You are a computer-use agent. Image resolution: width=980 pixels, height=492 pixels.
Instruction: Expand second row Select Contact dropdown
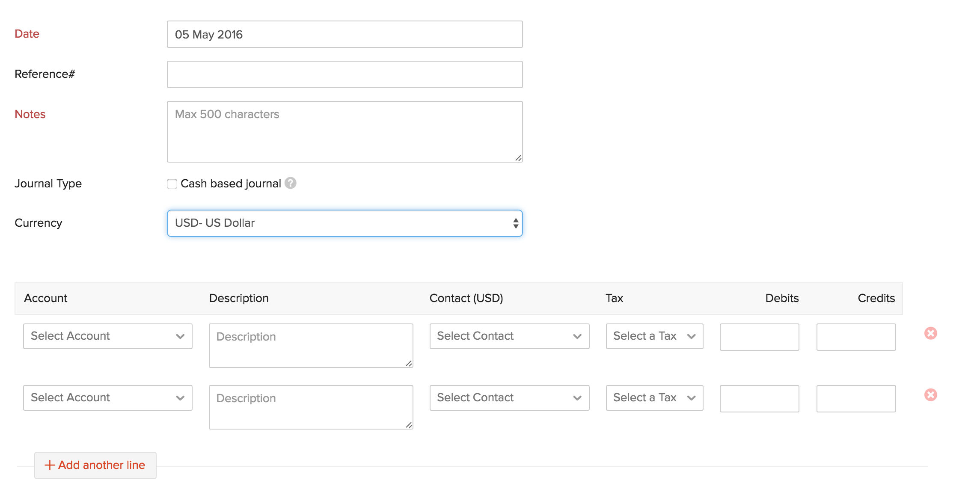point(509,398)
